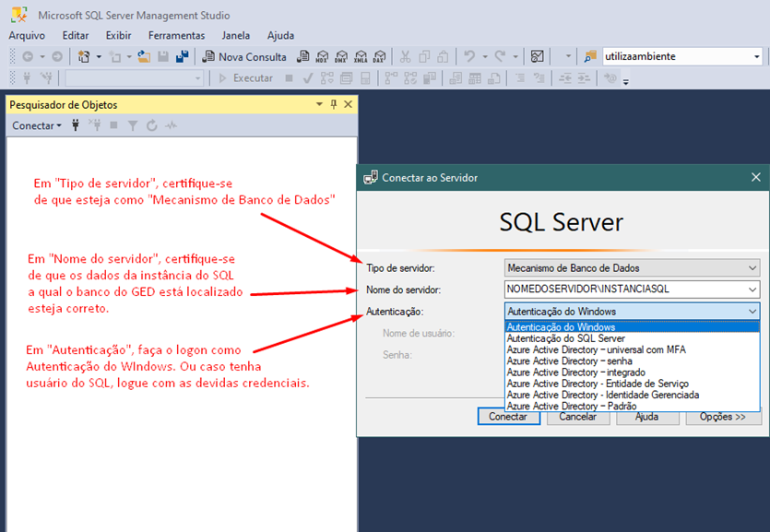Open a new MDX query
The height and width of the screenshot is (532, 770).
[x=322, y=57]
